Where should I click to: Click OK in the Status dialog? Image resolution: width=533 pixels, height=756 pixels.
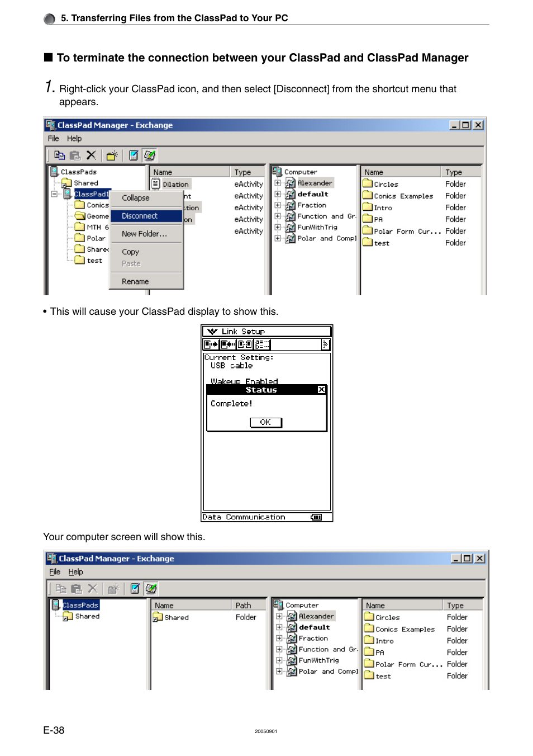point(266,422)
